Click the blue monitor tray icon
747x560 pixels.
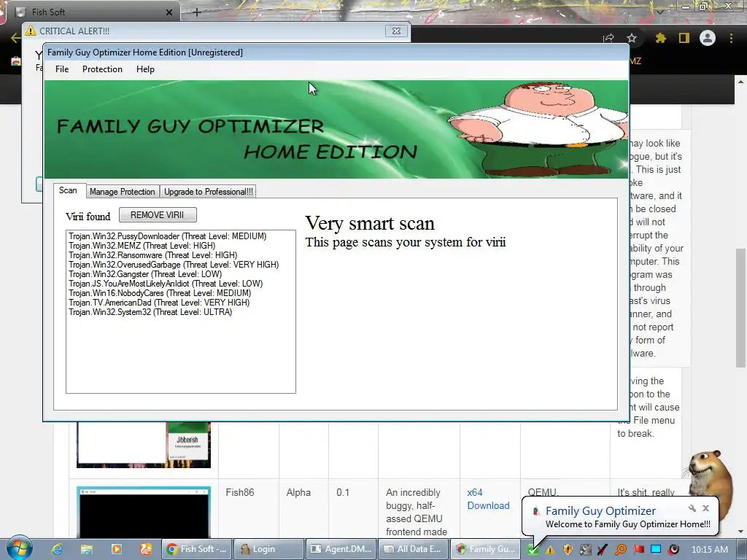tap(656, 550)
